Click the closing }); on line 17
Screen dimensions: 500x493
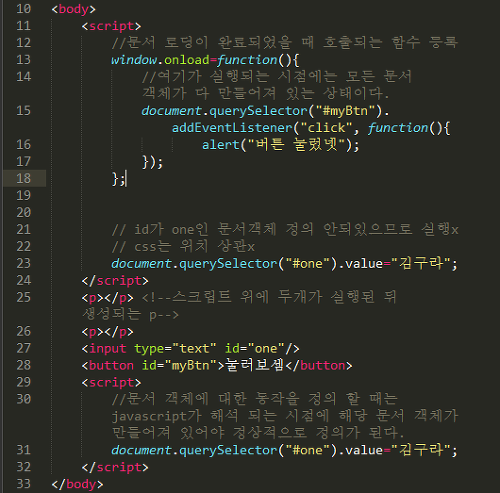152,162
